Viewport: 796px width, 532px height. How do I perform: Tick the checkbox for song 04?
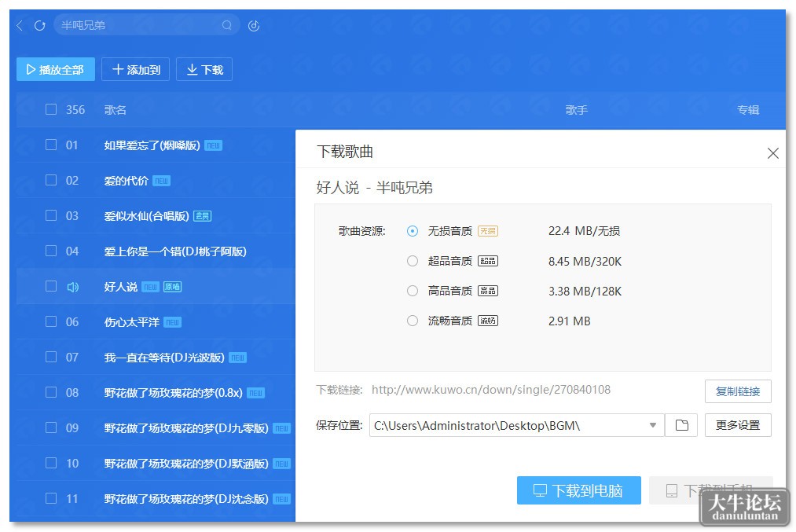click(x=51, y=251)
